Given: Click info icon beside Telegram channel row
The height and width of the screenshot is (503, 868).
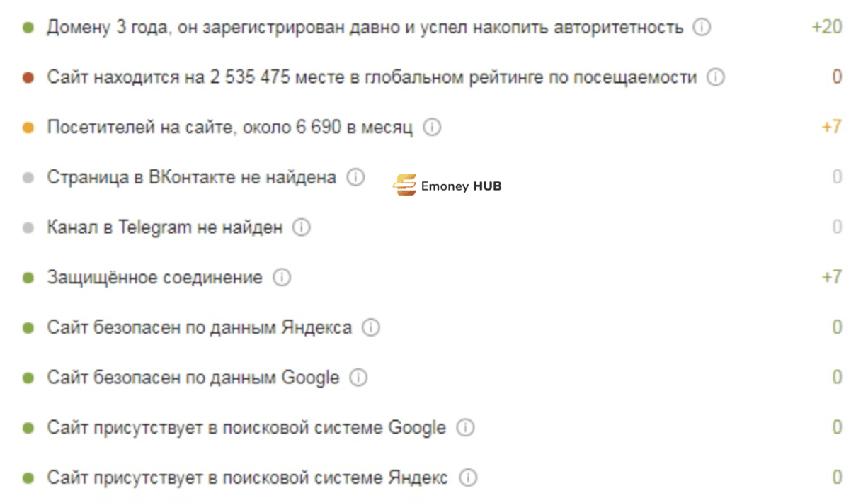Looking at the screenshot, I should click(x=302, y=228).
